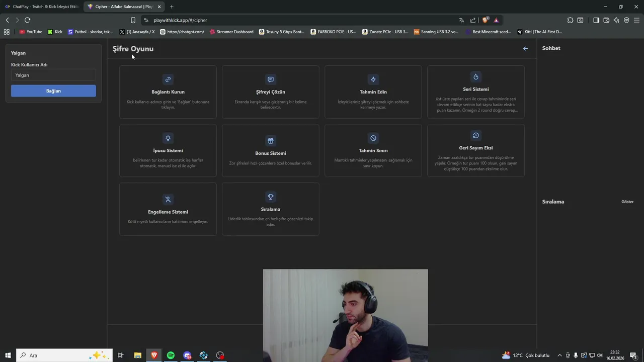Open Anasayfa / X bookmark
Screen dimensions: 644x362
(137, 32)
